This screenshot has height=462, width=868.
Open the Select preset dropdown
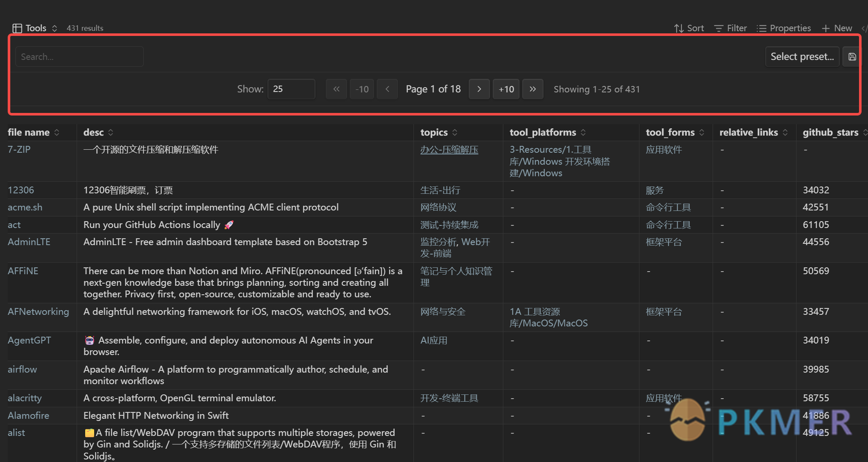pos(802,56)
